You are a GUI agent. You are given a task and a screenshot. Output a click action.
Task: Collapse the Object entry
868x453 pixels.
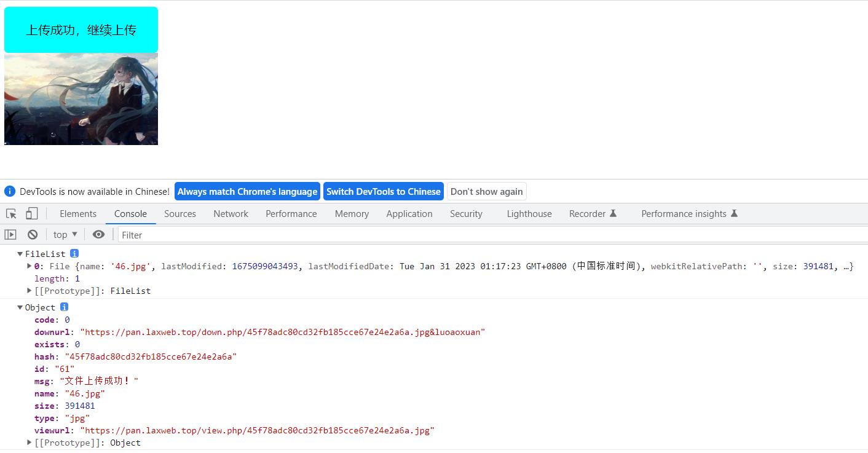click(20, 307)
